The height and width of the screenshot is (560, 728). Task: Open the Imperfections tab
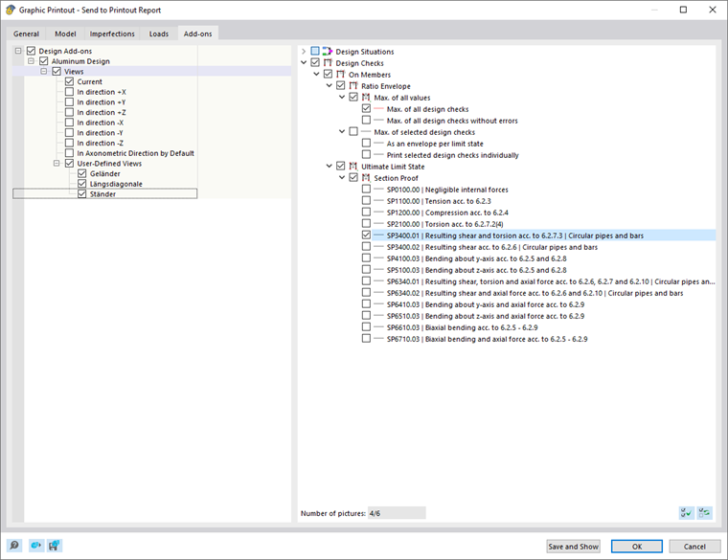tap(112, 34)
